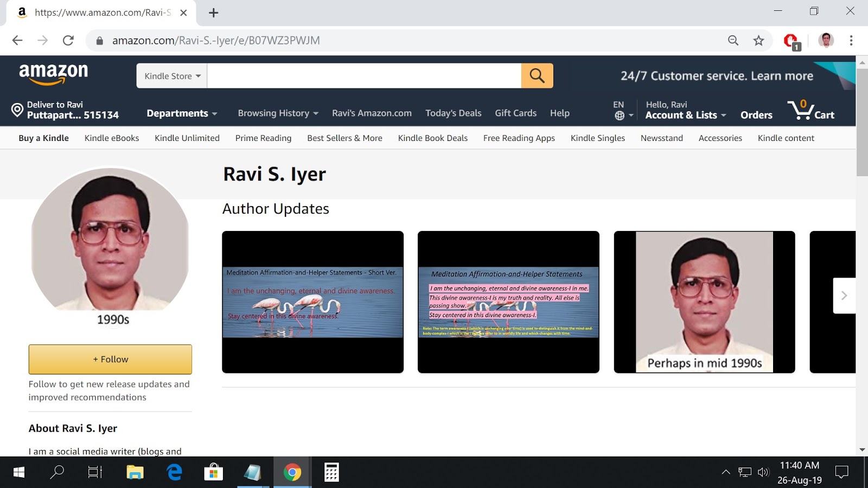Open the red browser extension icon
This screenshot has height=488, width=868.
pos(791,41)
